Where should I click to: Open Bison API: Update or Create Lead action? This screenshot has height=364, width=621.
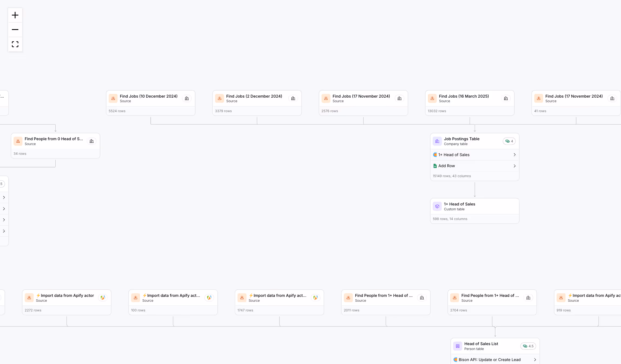pyautogui.click(x=489, y=360)
